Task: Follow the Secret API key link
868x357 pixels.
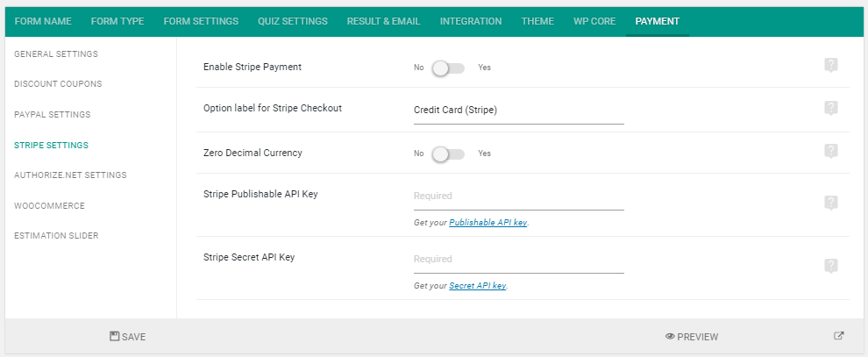Action: [x=477, y=286]
